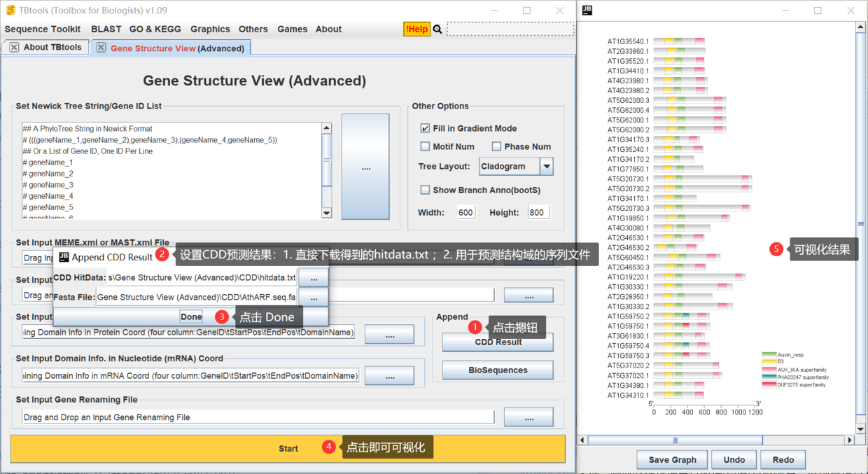Click the JB icon in the graph window title bar

[x=587, y=11]
